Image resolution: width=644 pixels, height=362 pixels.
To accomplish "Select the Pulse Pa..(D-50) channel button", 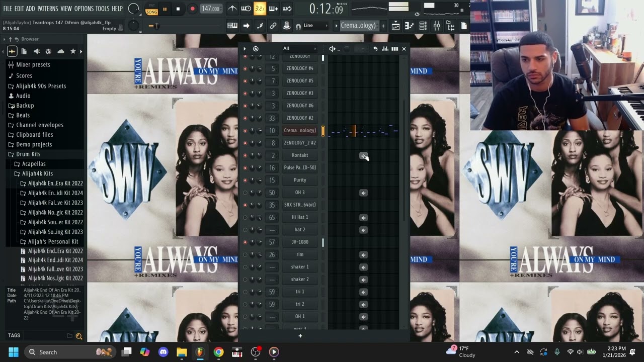I will point(300,167).
